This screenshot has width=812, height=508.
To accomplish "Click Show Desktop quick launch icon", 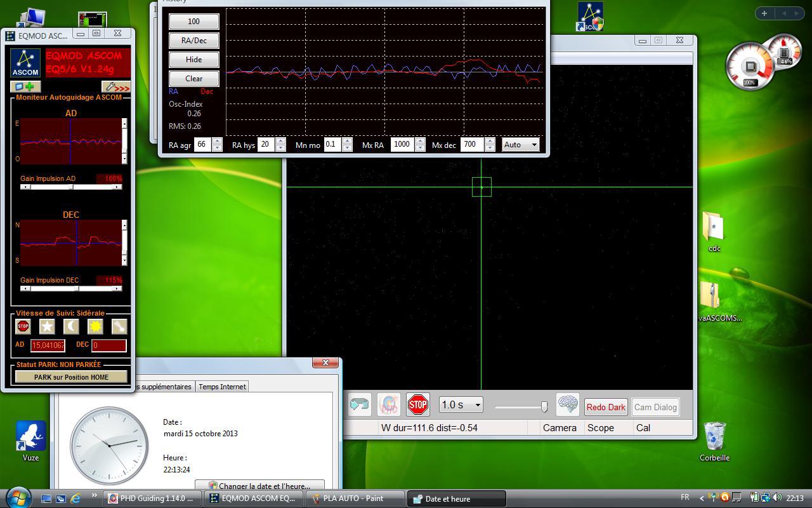I will [46, 498].
